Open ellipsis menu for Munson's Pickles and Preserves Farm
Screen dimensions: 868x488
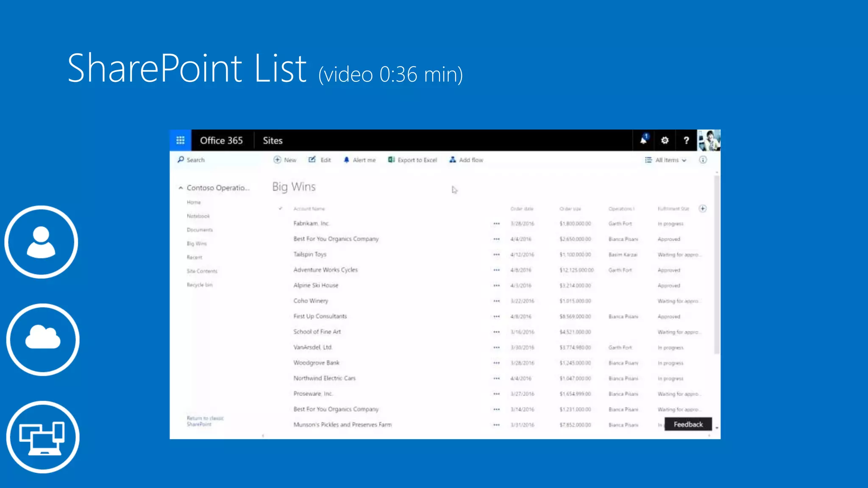click(x=496, y=425)
